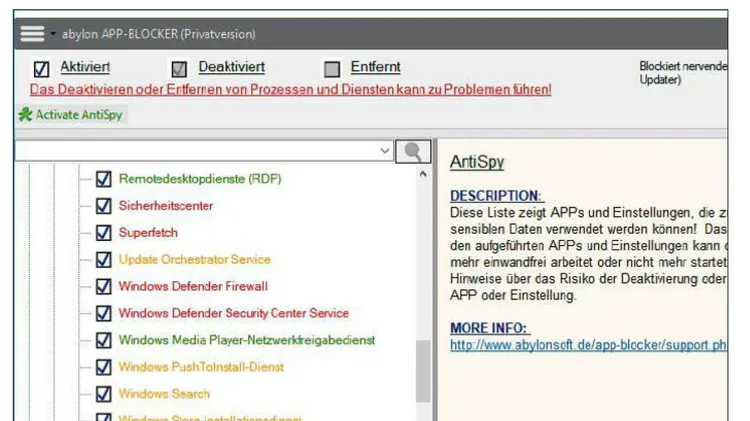The image size is (750, 421).
Task: Click the Activate AntiSpy clover icon
Action: point(25,115)
